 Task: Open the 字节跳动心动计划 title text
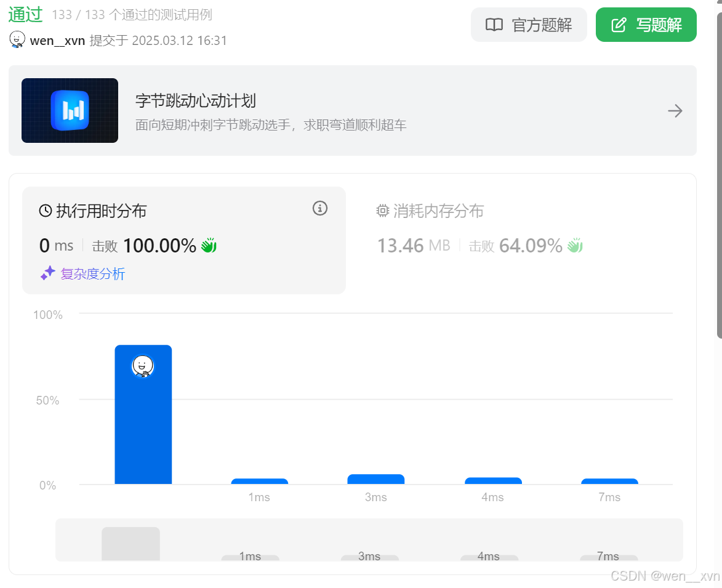click(x=196, y=101)
